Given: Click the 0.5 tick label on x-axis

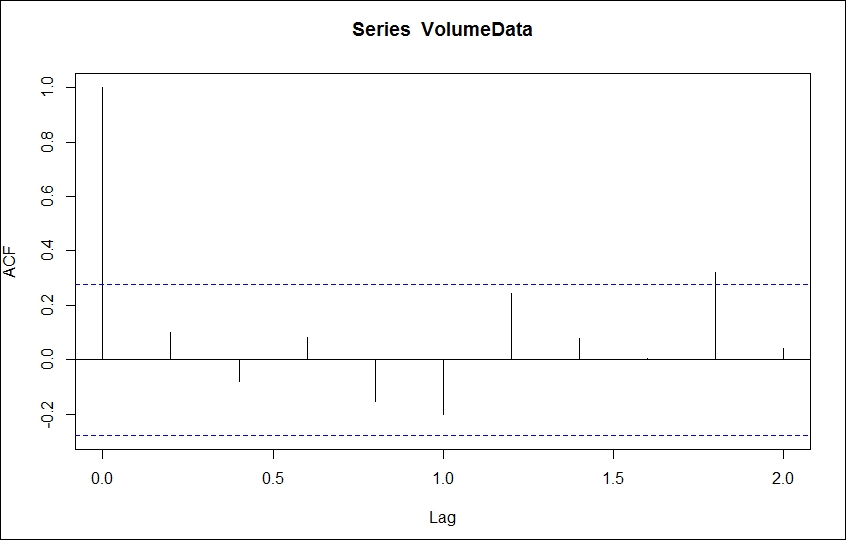Looking at the screenshot, I should point(273,479).
